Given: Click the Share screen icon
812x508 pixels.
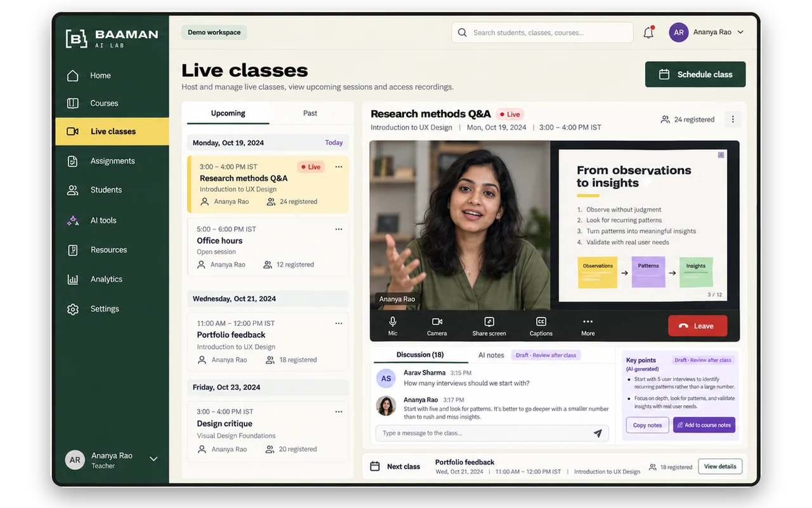Looking at the screenshot, I should tap(489, 321).
